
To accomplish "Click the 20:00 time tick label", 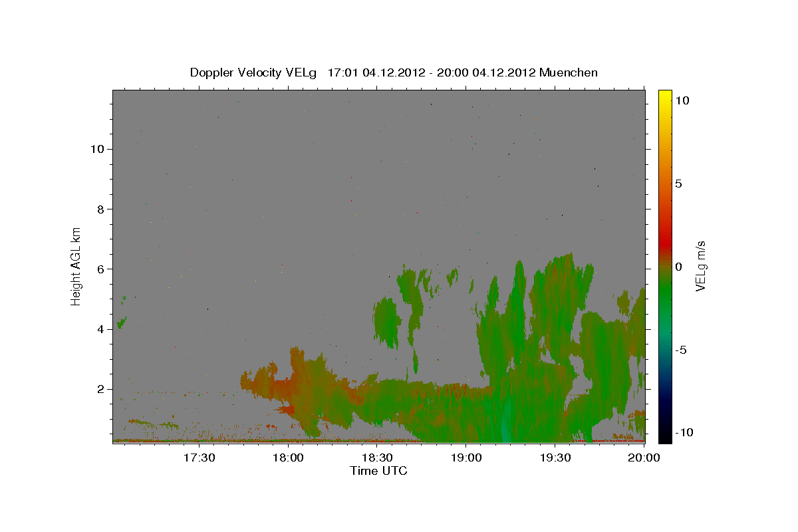I will point(644,458).
